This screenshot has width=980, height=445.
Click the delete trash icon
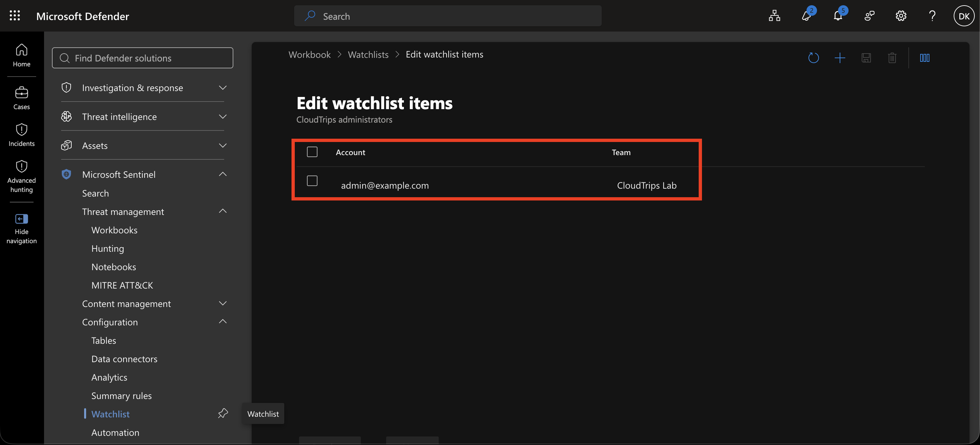[x=892, y=58]
